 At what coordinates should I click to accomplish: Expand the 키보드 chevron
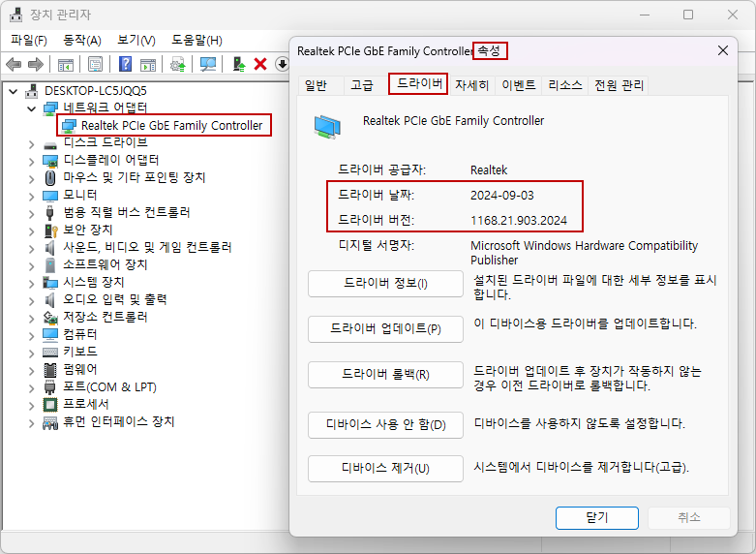31,354
